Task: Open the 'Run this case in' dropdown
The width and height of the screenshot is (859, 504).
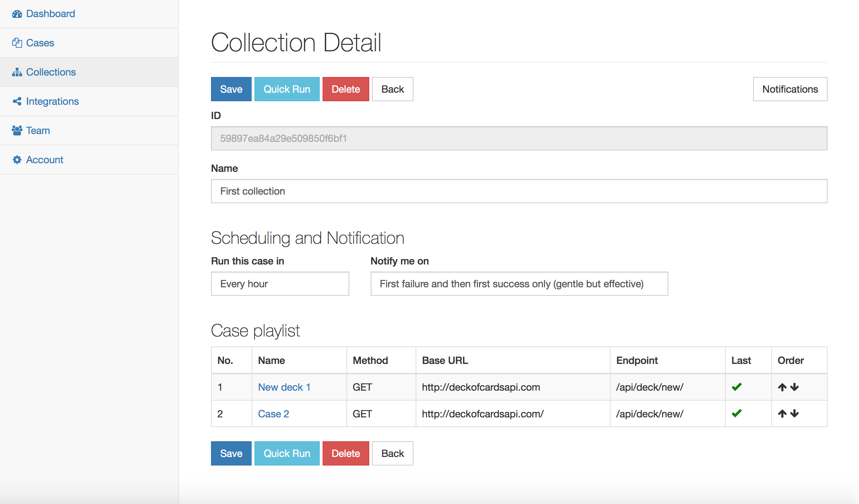Action: pyautogui.click(x=280, y=284)
